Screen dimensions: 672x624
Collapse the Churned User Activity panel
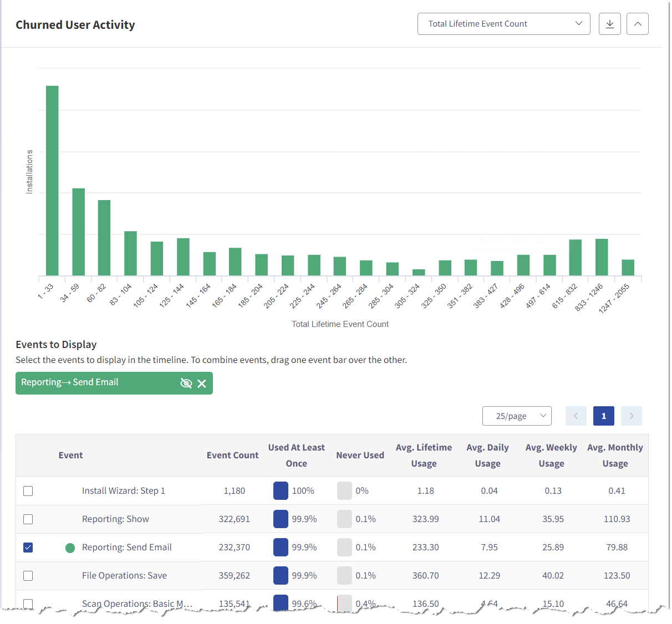638,24
